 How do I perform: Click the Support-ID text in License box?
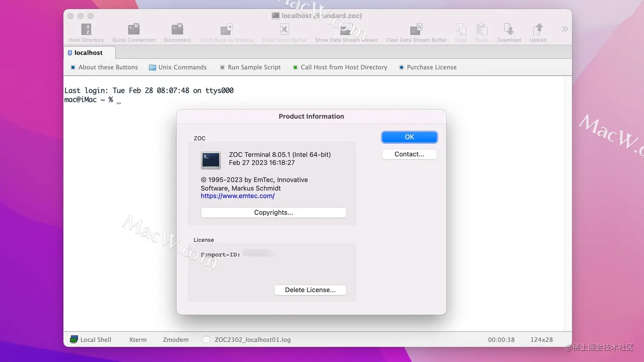pyautogui.click(x=221, y=254)
